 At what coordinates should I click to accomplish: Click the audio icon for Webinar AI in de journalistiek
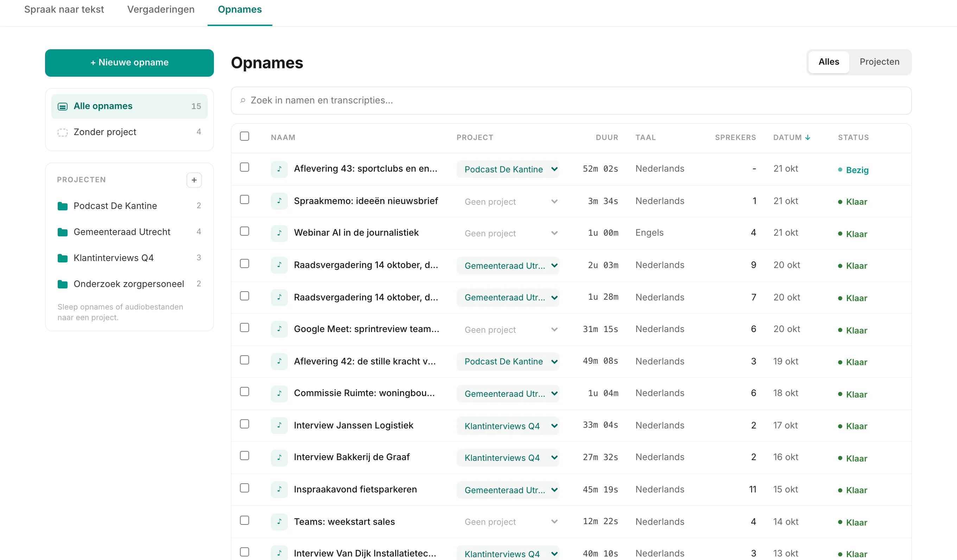pos(279,233)
